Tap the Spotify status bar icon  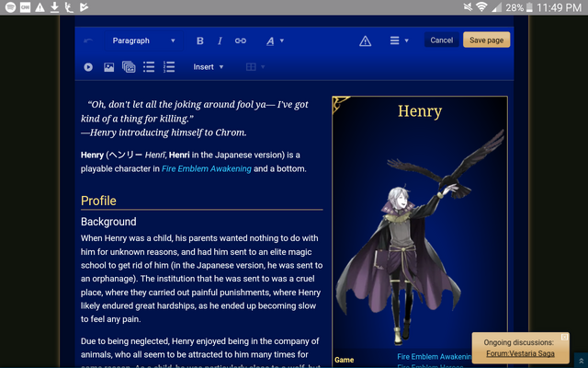10,7
